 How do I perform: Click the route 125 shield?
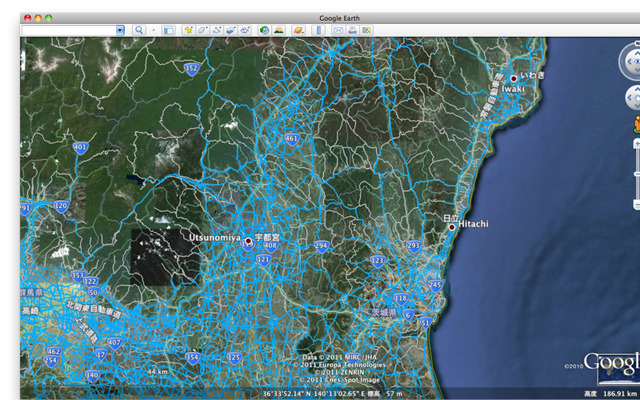point(234,359)
